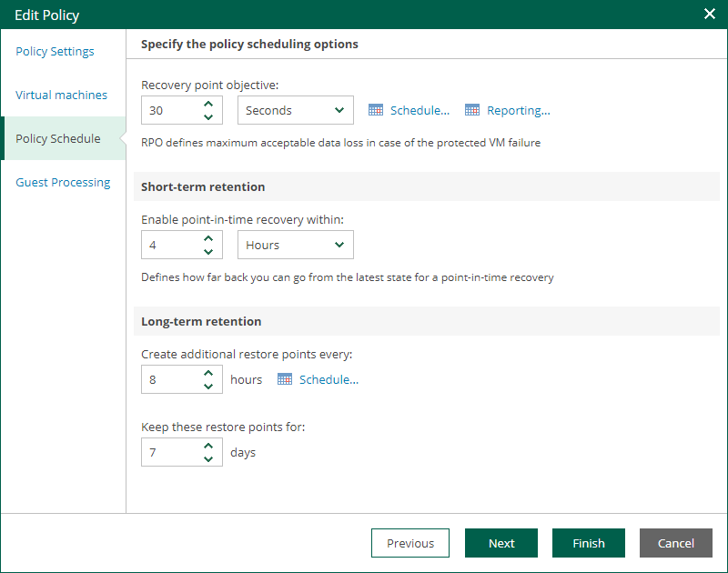Screen dimensions: 728x573
Task: Decrease recovery point objective value
Action: (208, 117)
